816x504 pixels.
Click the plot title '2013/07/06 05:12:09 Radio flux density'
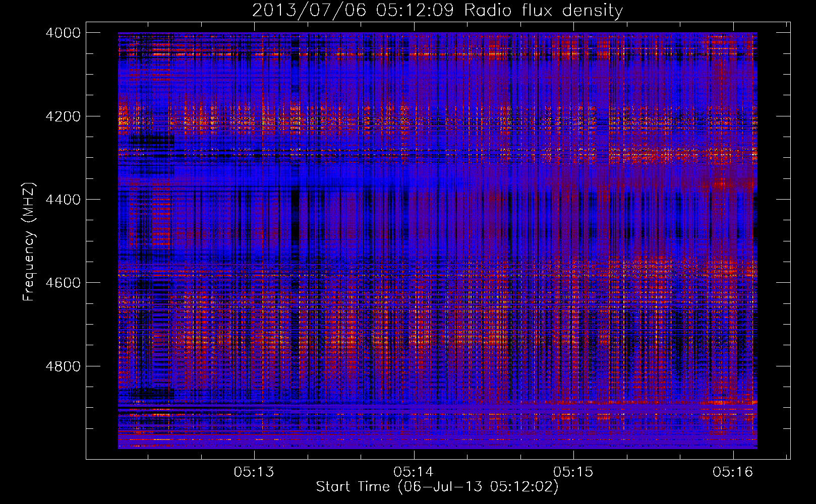click(x=437, y=10)
